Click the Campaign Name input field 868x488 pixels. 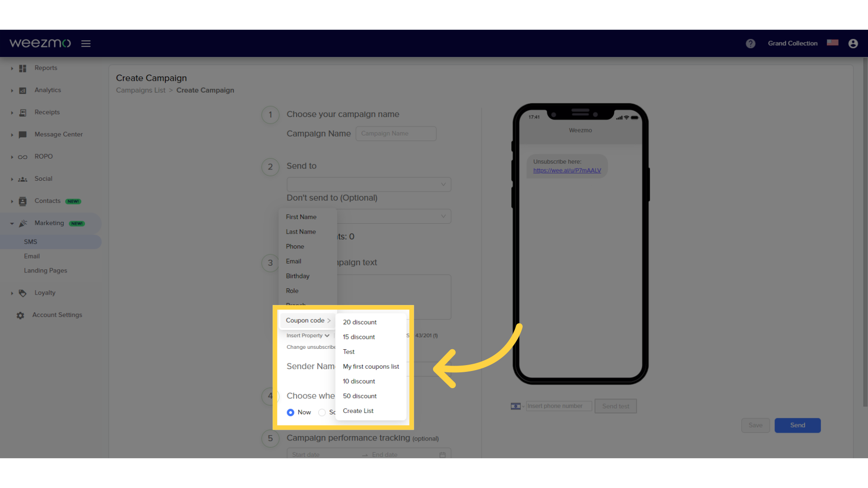pyautogui.click(x=395, y=133)
